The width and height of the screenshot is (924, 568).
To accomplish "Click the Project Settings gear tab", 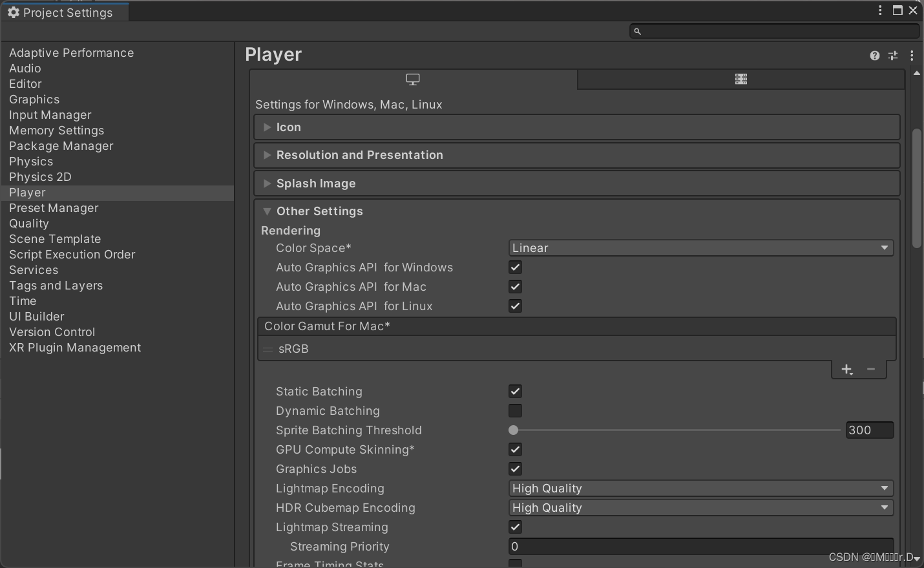I will tap(65, 12).
